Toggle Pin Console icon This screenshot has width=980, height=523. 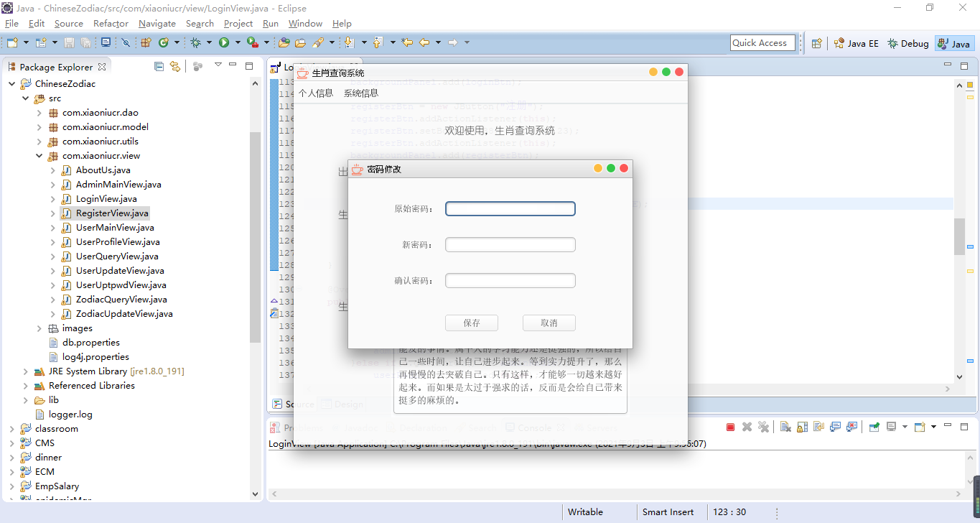[x=874, y=427]
